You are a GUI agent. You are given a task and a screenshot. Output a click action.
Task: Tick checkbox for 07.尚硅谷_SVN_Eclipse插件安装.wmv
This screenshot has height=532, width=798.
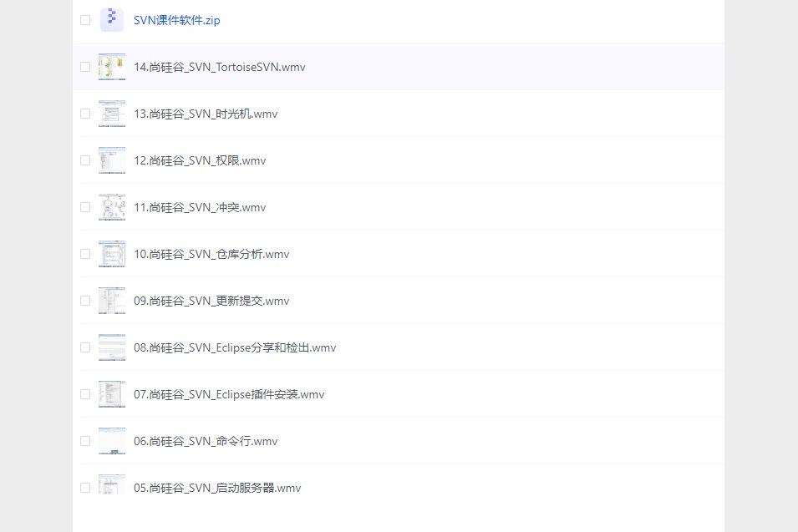[85, 394]
